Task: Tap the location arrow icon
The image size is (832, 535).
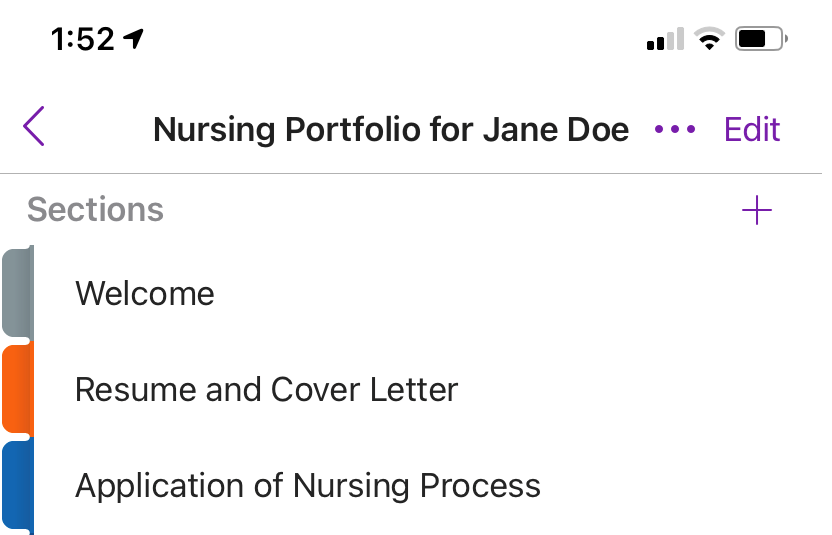Action: pyautogui.click(x=134, y=39)
